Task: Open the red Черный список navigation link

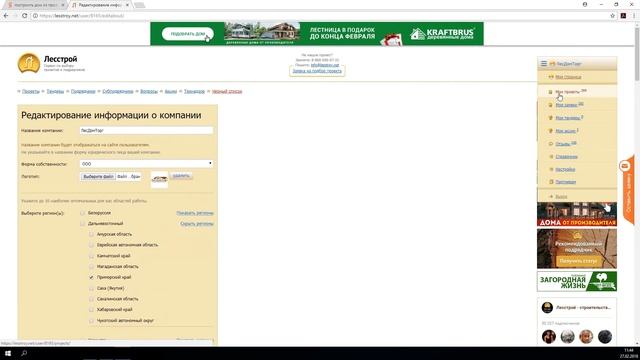Action: click(227, 91)
